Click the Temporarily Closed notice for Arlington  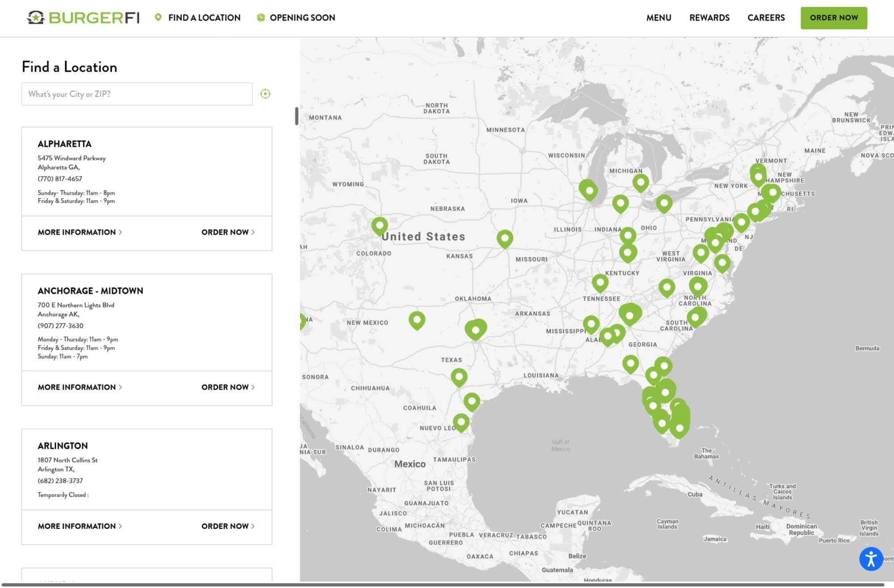pos(63,495)
